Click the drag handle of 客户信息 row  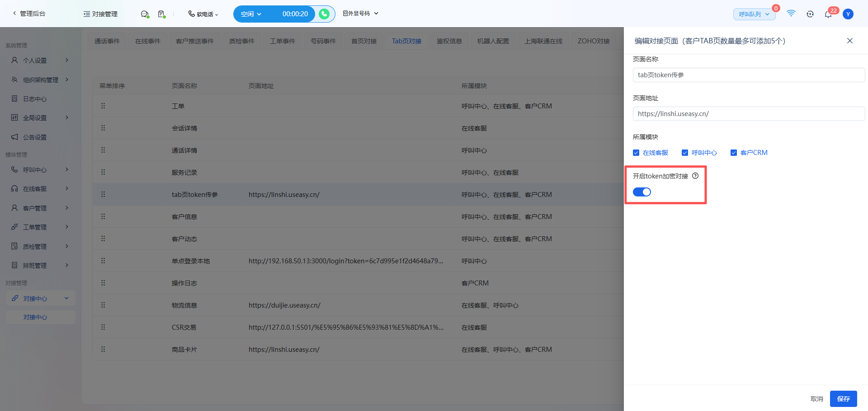(x=103, y=216)
